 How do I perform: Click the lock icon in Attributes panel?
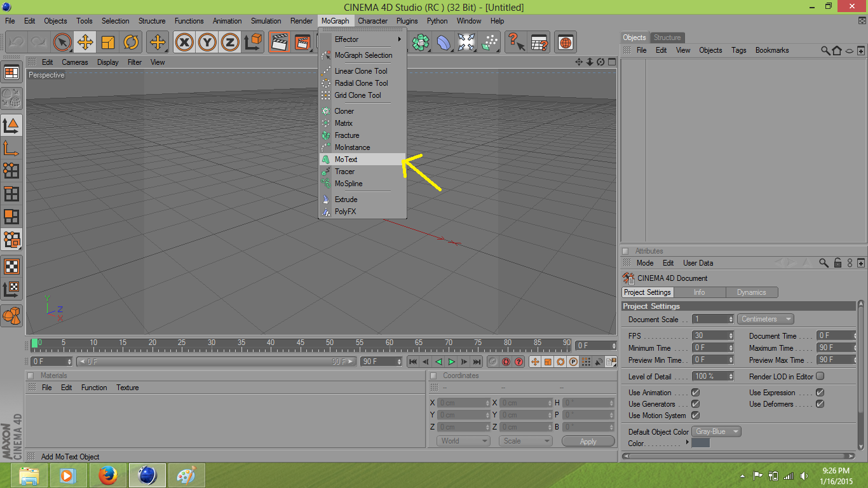pos(838,263)
